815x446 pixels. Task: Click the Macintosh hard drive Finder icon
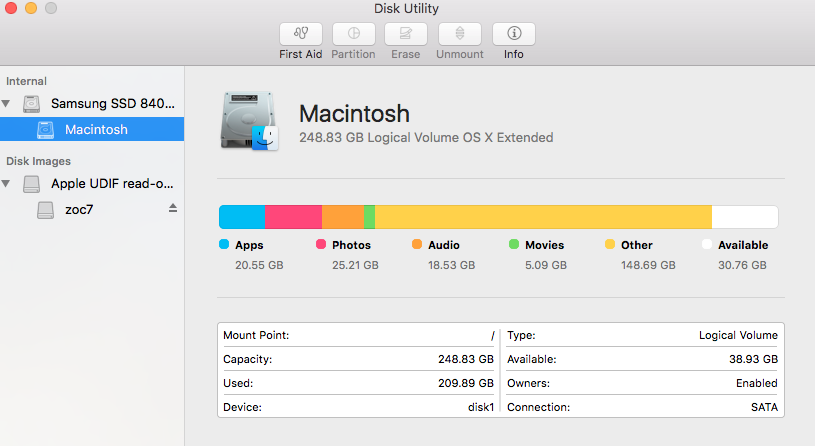tap(249, 122)
